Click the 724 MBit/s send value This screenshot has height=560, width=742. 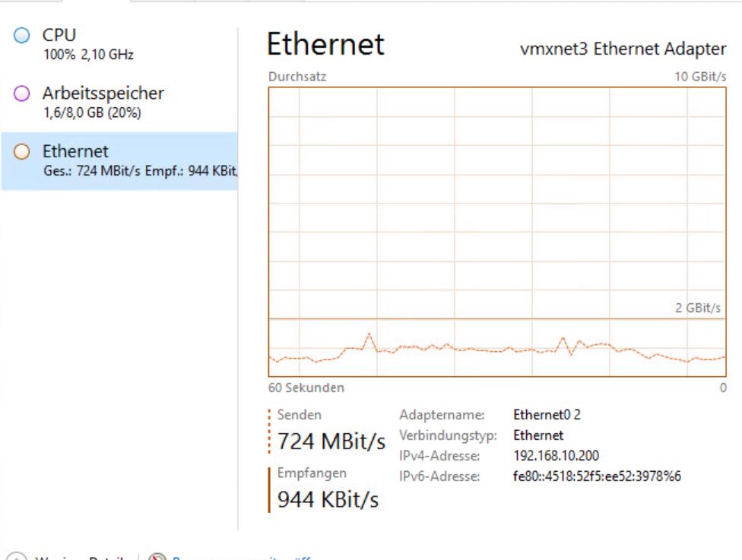coord(331,441)
